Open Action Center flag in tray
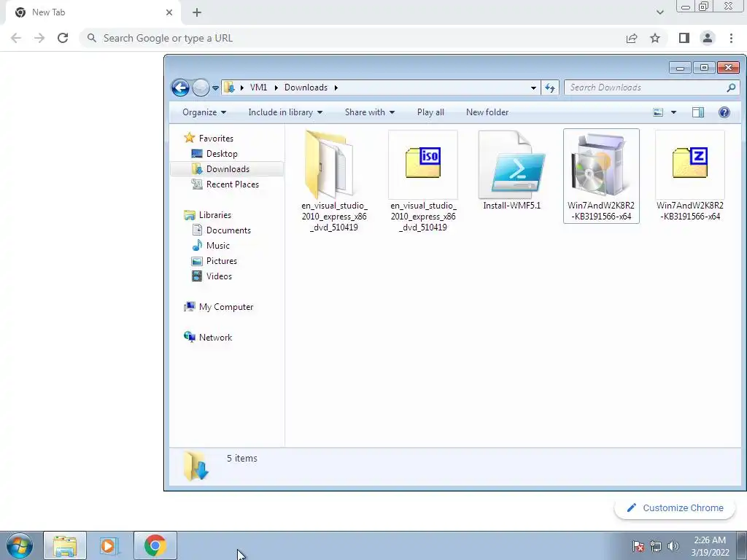The image size is (747, 560). 638,546
